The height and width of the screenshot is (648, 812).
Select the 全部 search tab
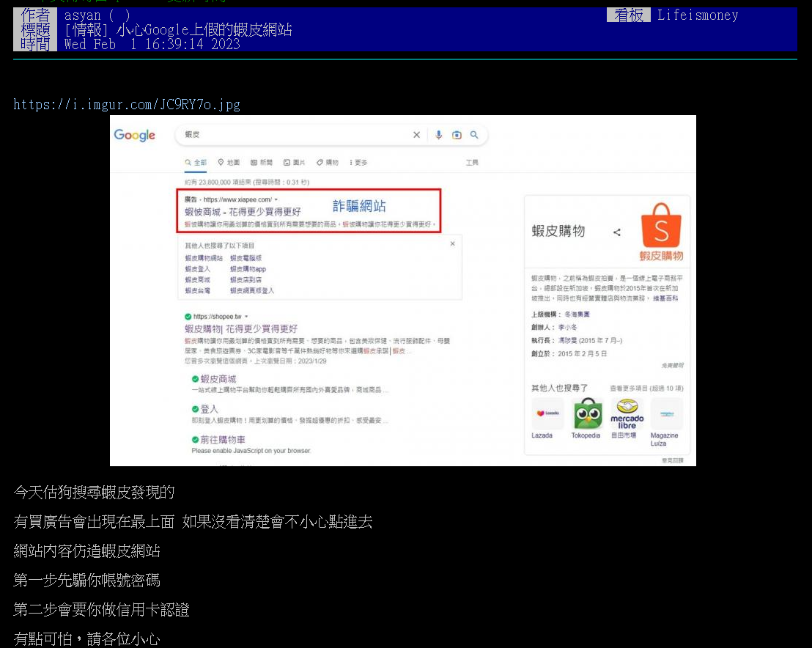(196, 163)
